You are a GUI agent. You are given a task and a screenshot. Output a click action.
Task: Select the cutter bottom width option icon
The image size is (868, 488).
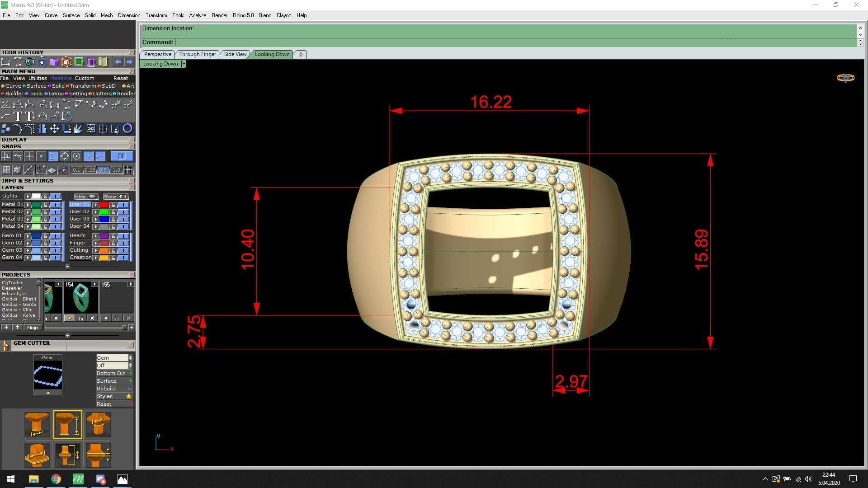pos(37,425)
